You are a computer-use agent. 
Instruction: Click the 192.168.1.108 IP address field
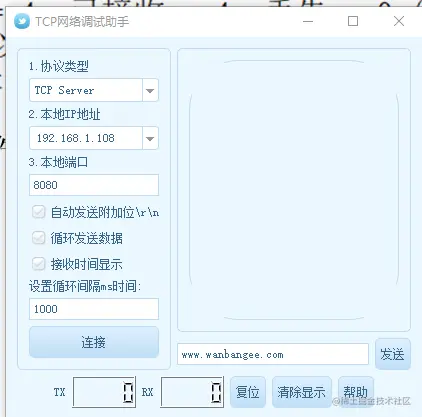click(94, 138)
